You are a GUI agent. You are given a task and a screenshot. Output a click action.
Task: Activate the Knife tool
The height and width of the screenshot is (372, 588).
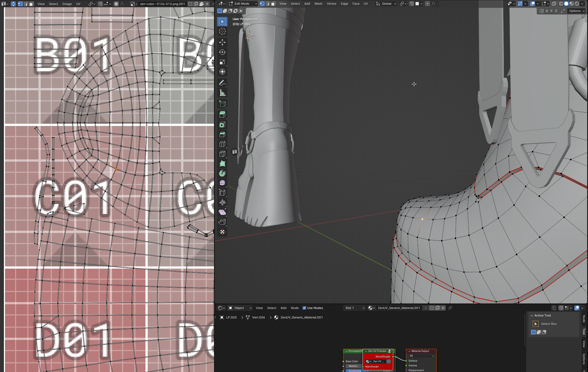click(222, 154)
